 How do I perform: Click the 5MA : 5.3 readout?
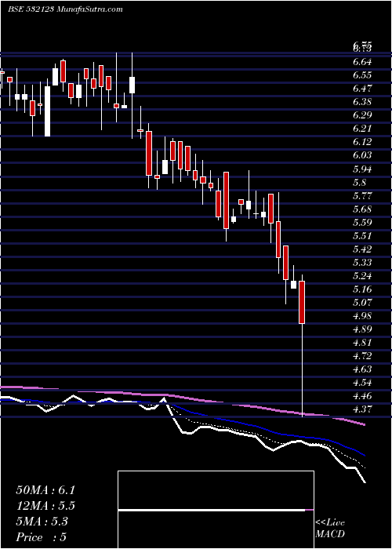coord(42,522)
